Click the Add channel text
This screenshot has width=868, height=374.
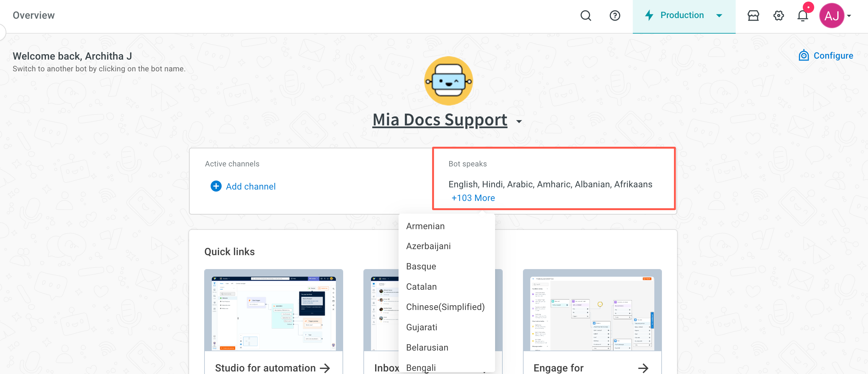pyautogui.click(x=250, y=186)
